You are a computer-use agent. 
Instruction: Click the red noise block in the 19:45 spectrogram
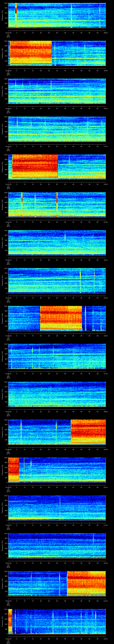click(x=61, y=318)
